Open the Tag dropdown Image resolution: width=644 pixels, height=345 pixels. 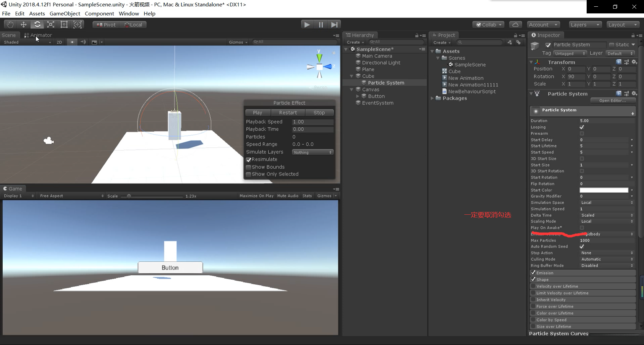click(x=570, y=54)
